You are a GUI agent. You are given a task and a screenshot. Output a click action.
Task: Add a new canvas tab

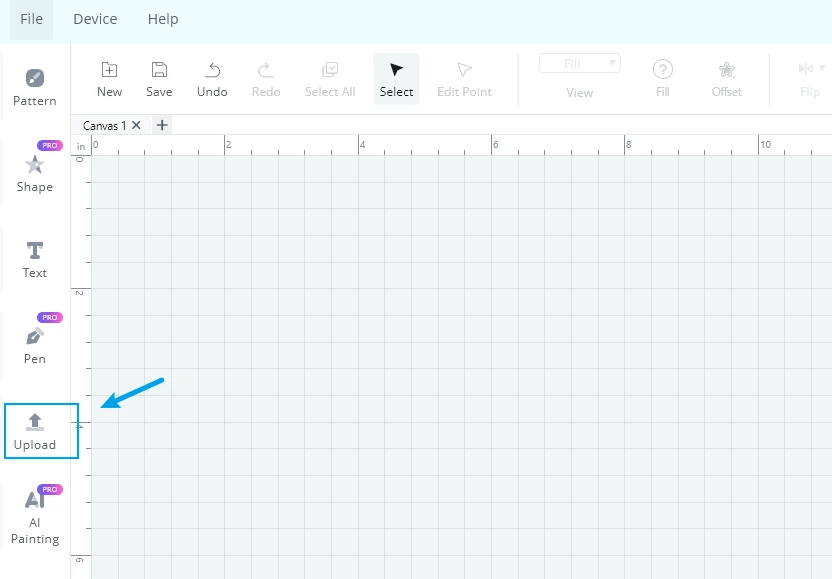(x=162, y=125)
